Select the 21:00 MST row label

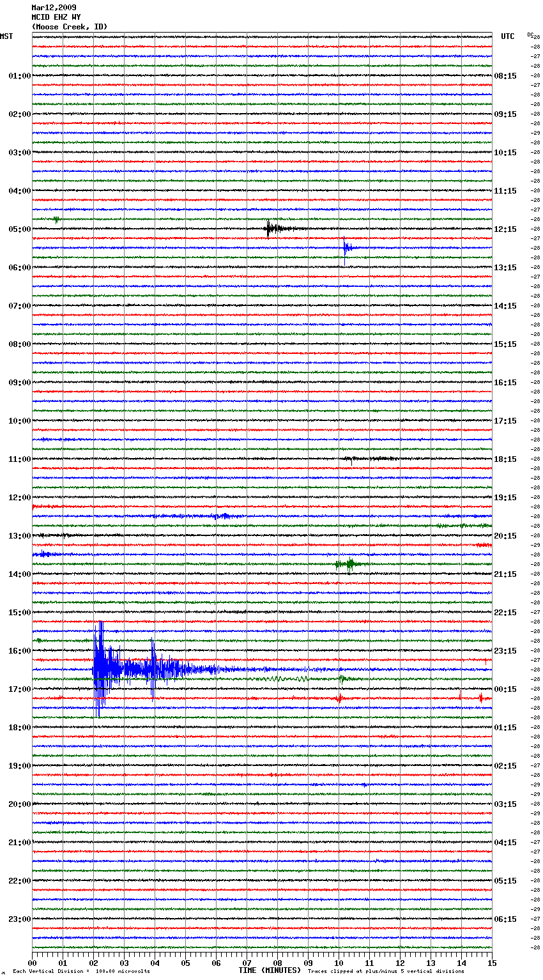(x=20, y=843)
